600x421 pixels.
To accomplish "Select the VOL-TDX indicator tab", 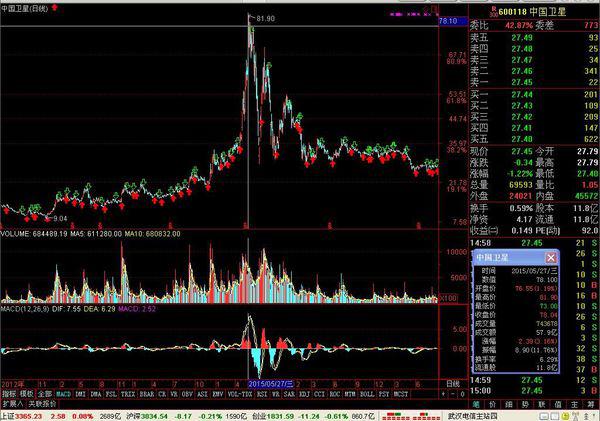I will [240, 393].
